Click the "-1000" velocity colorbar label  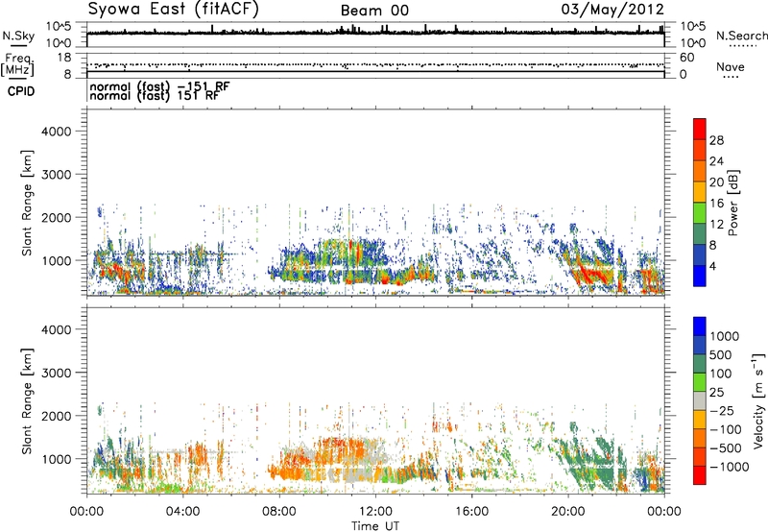[729, 467]
